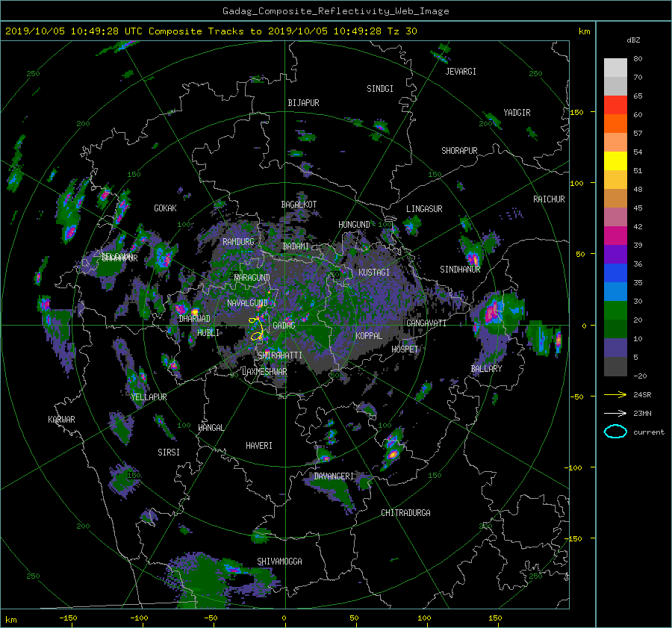
Task: Click the BALLARY city label
Action: point(486,369)
